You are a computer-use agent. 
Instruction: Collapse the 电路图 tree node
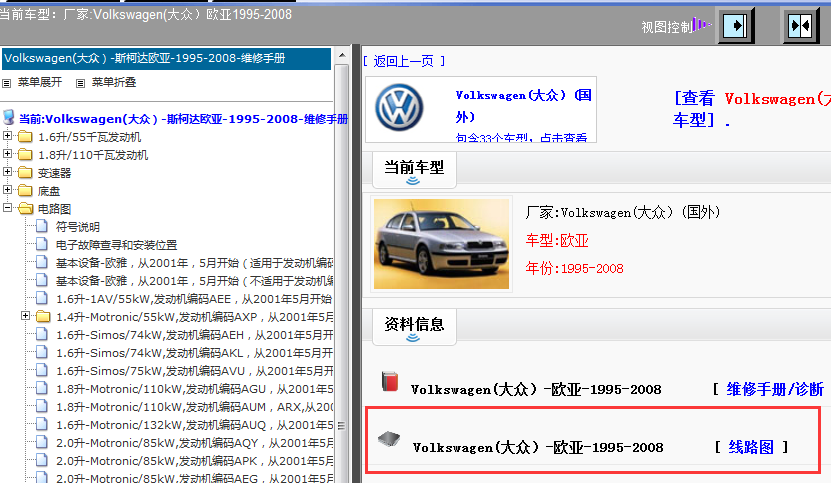coord(7,207)
